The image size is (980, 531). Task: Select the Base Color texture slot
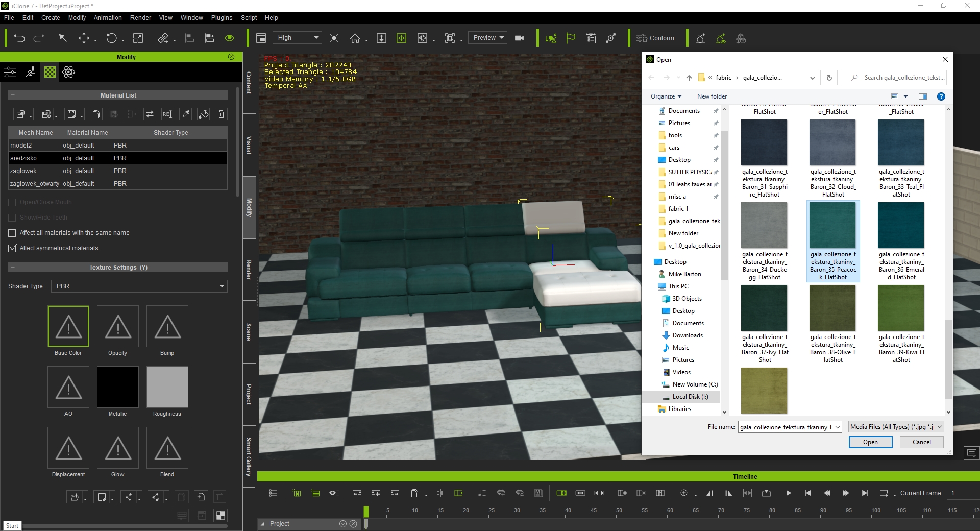tap(68, 326)
